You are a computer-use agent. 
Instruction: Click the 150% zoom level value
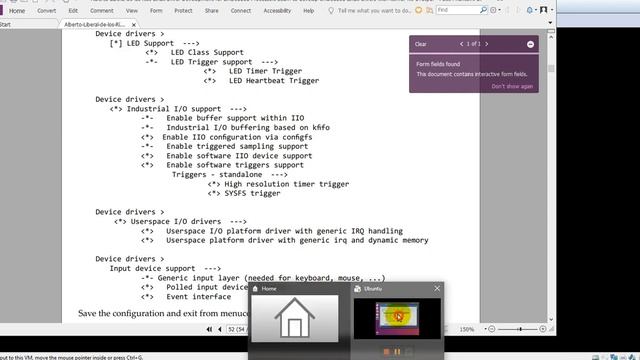pos(467,329)
